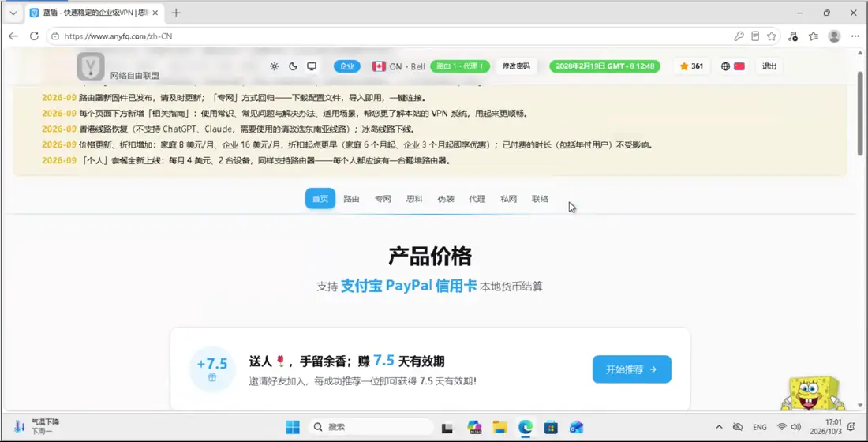Viewport: 868px width, 442px height.
Task: Click the 361 star points badge
Action: pos(691,66)
